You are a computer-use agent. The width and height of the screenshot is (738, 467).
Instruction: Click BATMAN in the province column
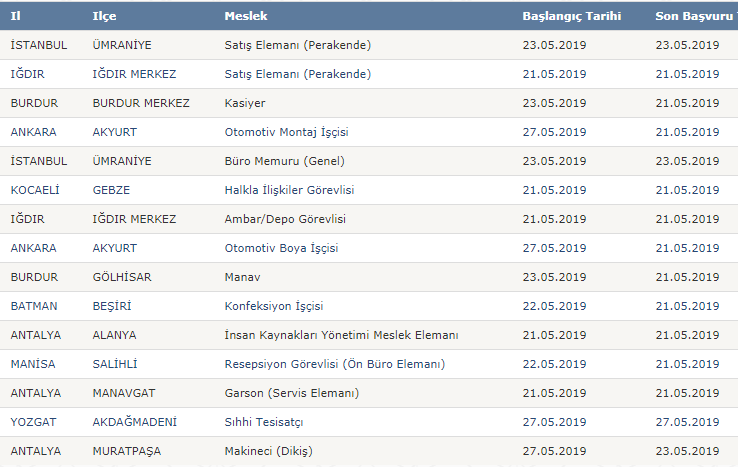coord(34,306)
